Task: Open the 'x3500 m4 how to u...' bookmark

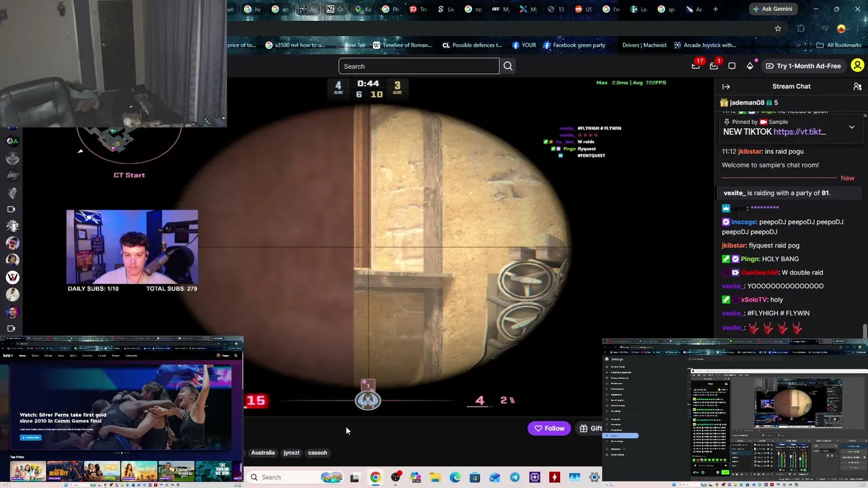Action: [295, 45]
